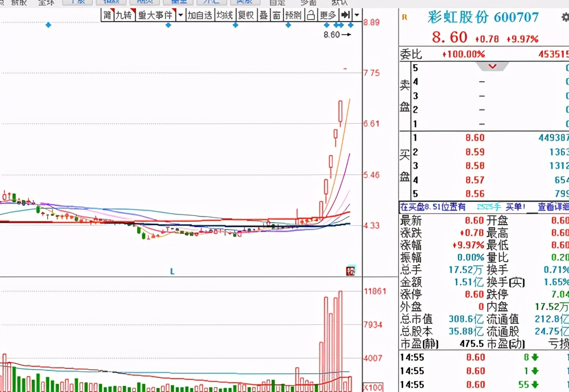Toggle the 叠 overlay chart option
Viewport: 569px width, 392px height.
pyautogui.click(x=262, y=15)
